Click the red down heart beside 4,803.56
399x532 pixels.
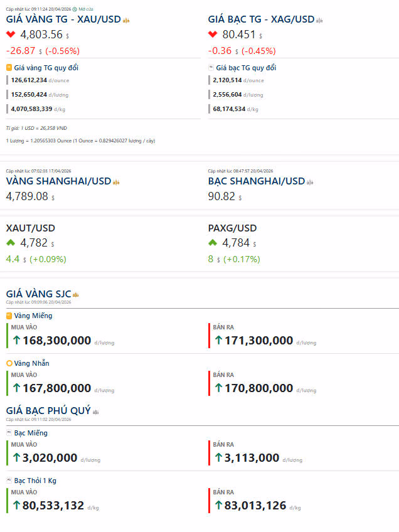click(11, 35)
